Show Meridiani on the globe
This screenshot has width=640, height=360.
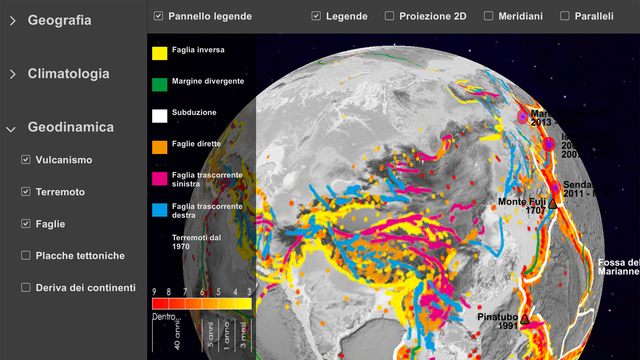488,16
